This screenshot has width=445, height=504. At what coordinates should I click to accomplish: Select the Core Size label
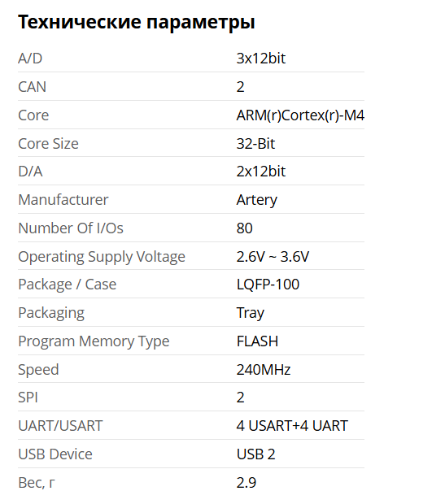(48, 144)
